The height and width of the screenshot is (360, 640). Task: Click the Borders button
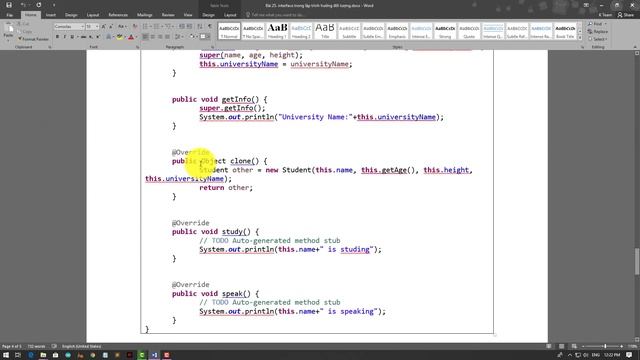click(x=203, y=37)
